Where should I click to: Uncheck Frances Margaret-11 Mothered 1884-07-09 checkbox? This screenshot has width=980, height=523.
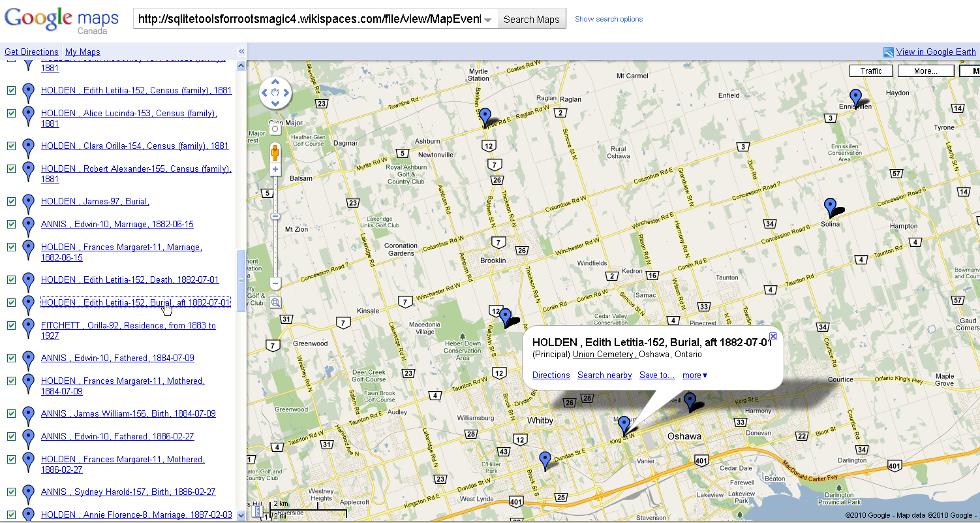[x=11, y=381]
